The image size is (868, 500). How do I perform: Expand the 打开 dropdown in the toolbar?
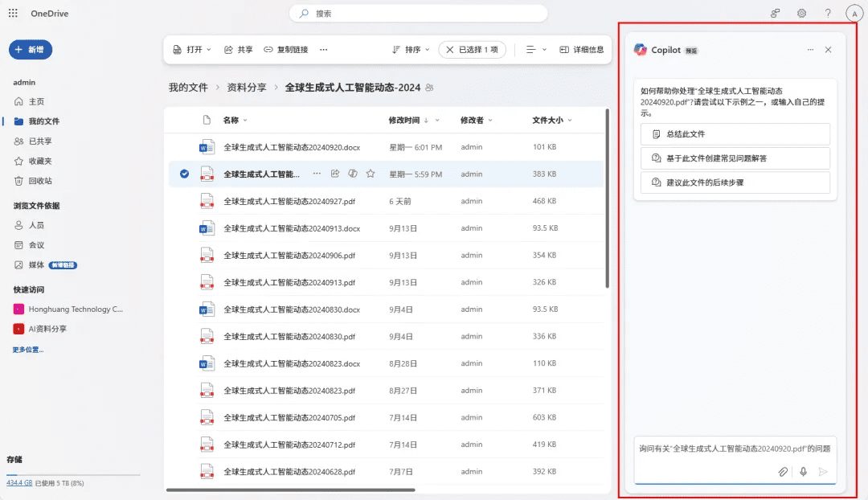point(192,50)
